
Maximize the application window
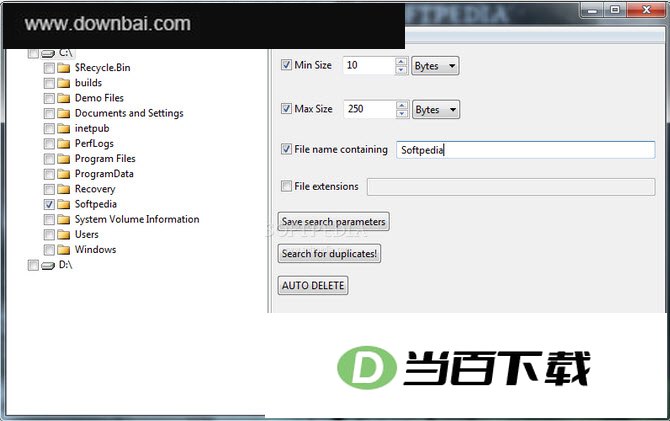pyautogui.click(x=615, y=10)
